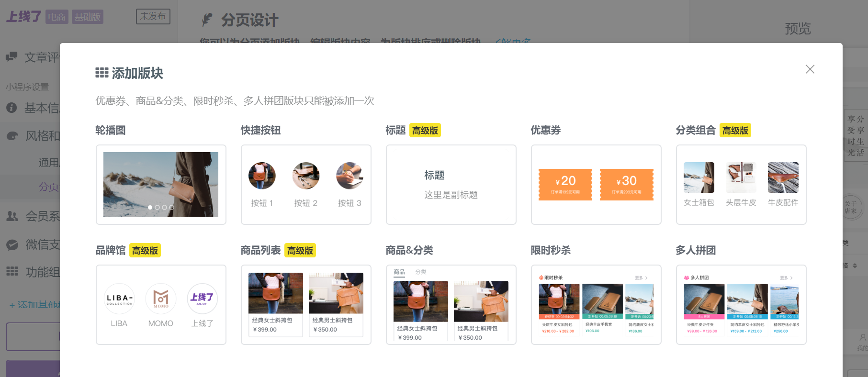The width and height of the screenshot is (868, 377).
Task: Add the 分类组合 block card
Action: point(741,185)
